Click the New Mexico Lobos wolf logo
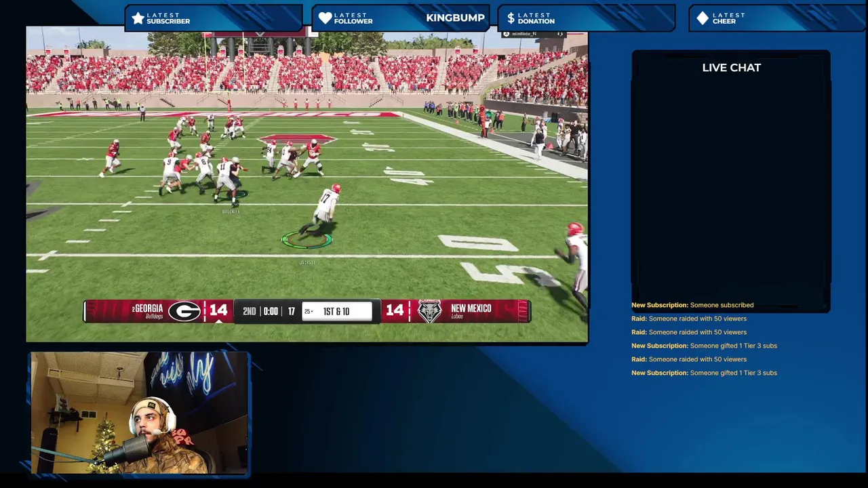The image size is (868, 488). coord(429,311)
